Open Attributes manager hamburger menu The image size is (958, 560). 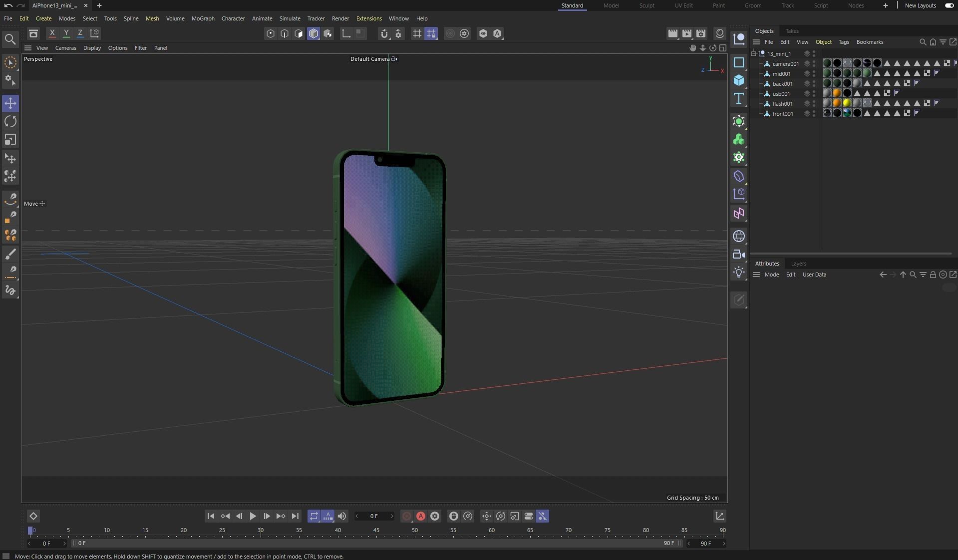click(756, 275)
